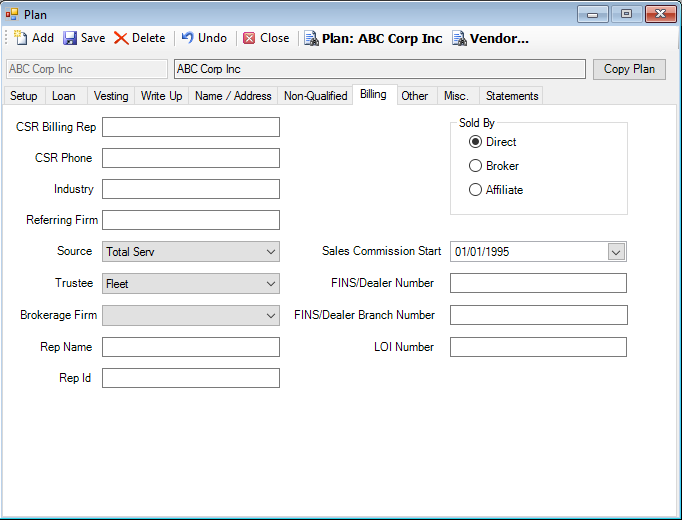The height and width of the screenshot is (520, 682).
Task: Switch to the Write Up tab
Action: tap(161, 96)
